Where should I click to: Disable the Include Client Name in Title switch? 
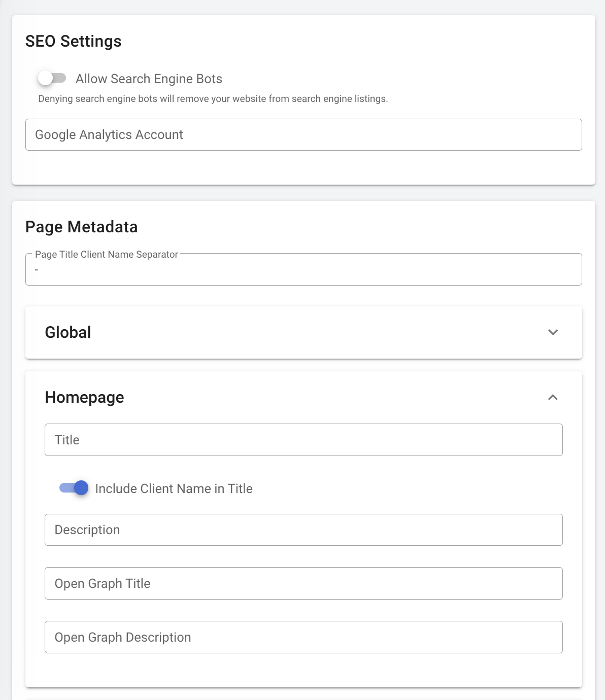click(74, 488)
